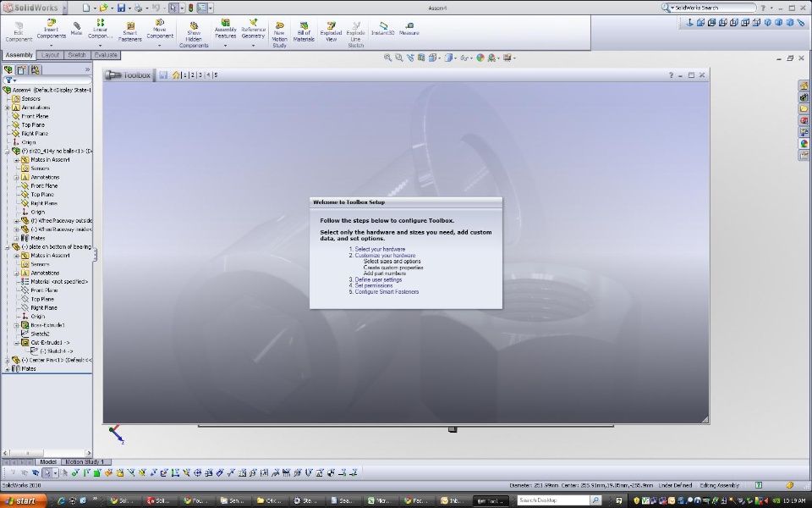The image size is (812, 508).
Task: Expand the Boss-Extrude1 feature node
Action: tap(17, 325)
